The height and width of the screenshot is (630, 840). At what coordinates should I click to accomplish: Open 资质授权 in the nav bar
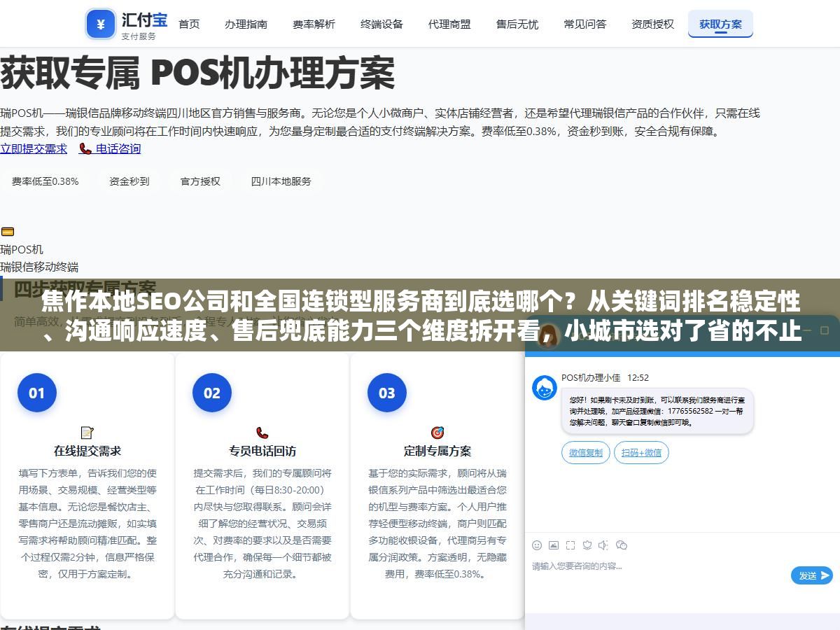tap(653, 24)
